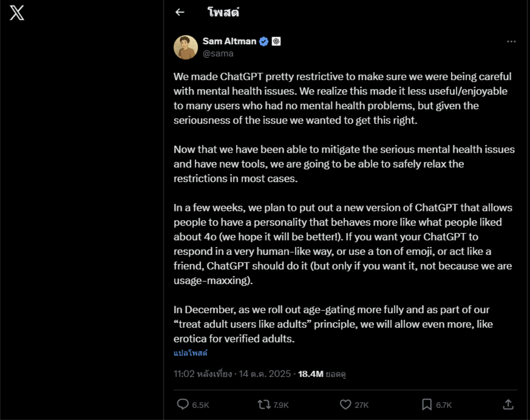
Task: Open the @sama handle link
Action: pyautogui.click(x=218, y=54)
